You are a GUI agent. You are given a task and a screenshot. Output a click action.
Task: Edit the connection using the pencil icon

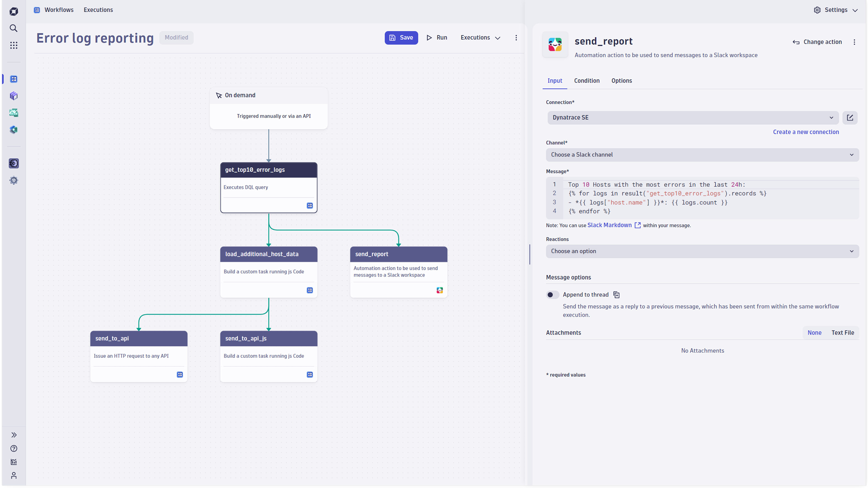[x=850, y=117]
